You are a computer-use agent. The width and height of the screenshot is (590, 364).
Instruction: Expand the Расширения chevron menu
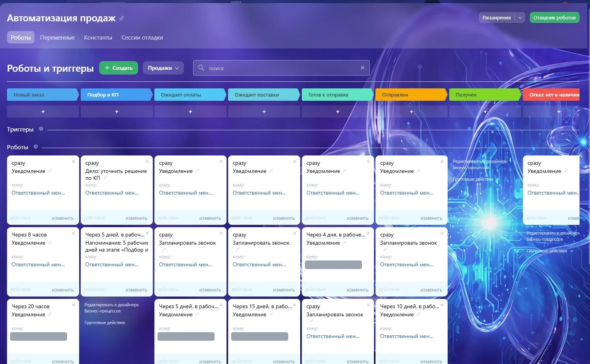click(520, 18)
